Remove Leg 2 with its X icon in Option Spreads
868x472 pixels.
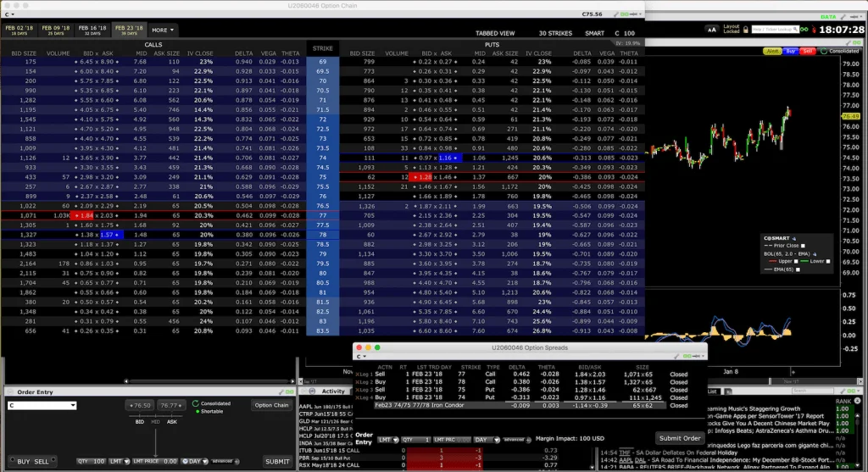click(357, 382)
